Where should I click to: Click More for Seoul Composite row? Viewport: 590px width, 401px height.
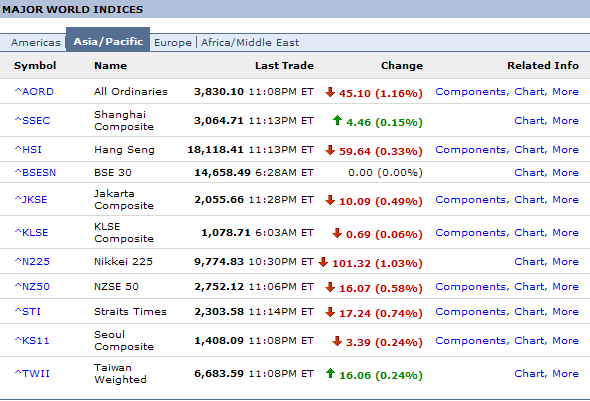pyautogui.click(x=565, y=340)
